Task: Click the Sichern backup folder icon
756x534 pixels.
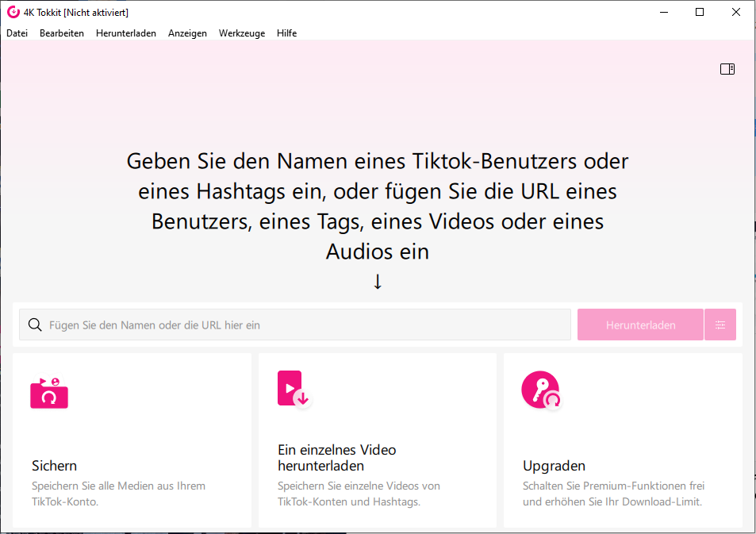Action: (x=49, y=393)
